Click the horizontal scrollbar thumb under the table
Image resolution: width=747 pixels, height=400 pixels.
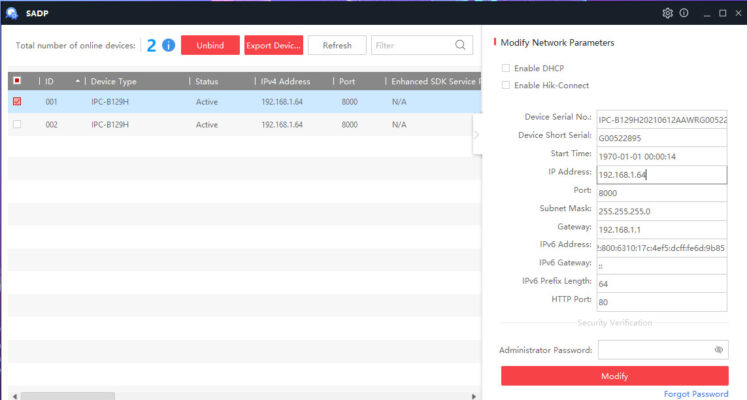pyautogui.click(x=68, y=396)
